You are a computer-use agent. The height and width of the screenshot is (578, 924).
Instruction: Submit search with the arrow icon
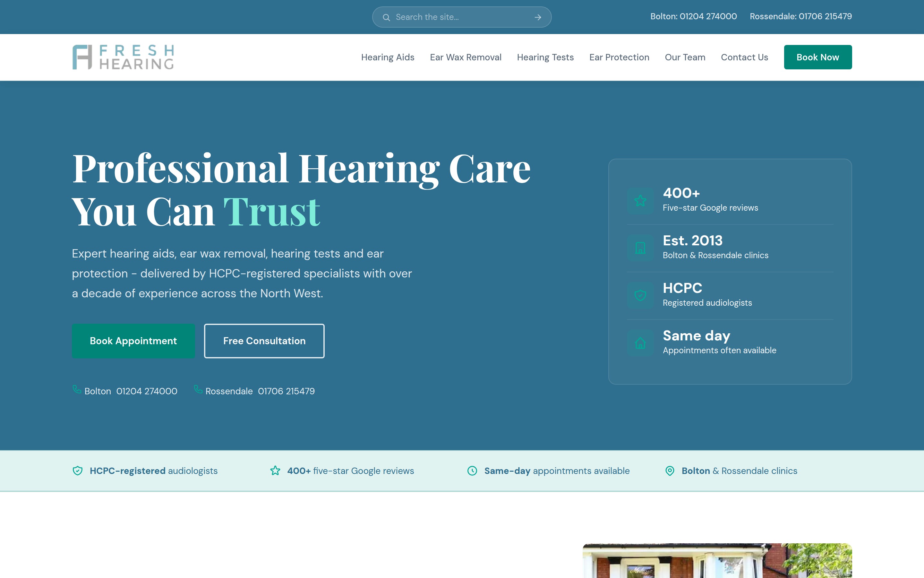click(538, 17)
